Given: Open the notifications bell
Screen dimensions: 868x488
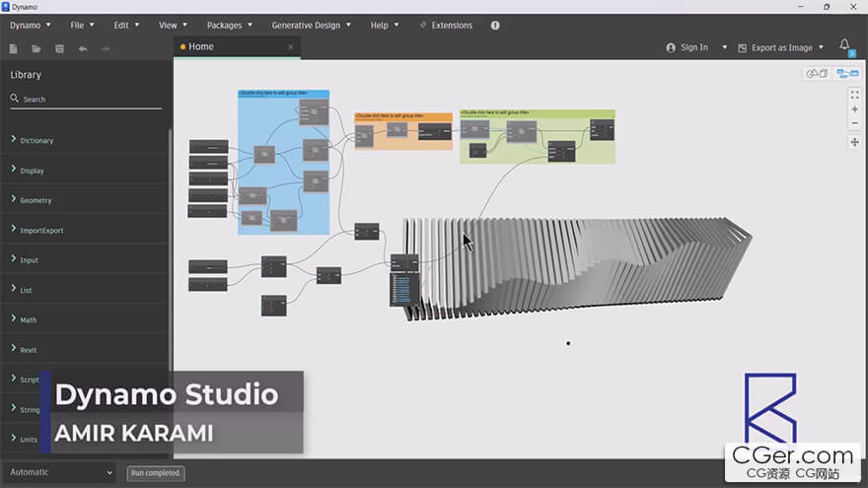Looking at the screenshot, I should [x=844, y=44].
